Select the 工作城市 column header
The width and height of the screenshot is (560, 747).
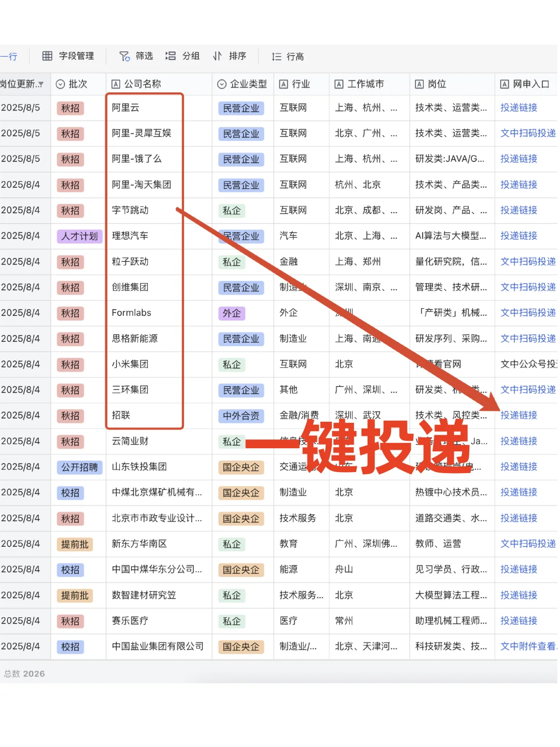(x=369, y=84)
